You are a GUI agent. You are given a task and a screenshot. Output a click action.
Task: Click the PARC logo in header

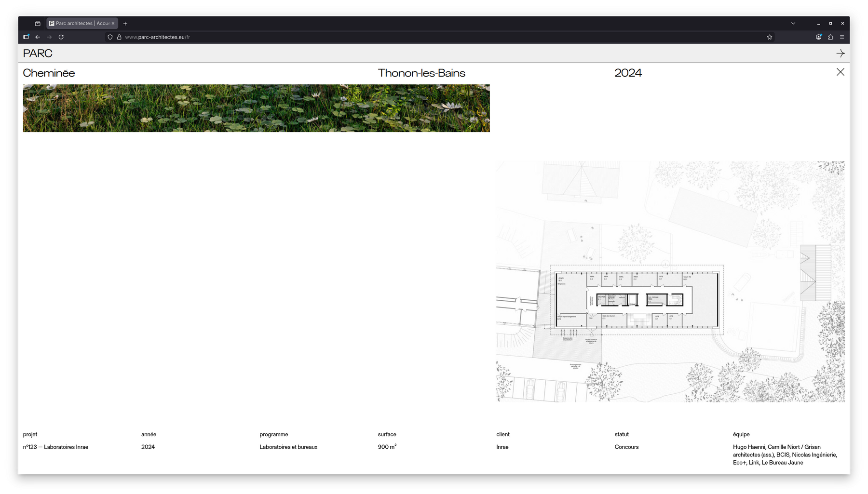click(38, 53)
